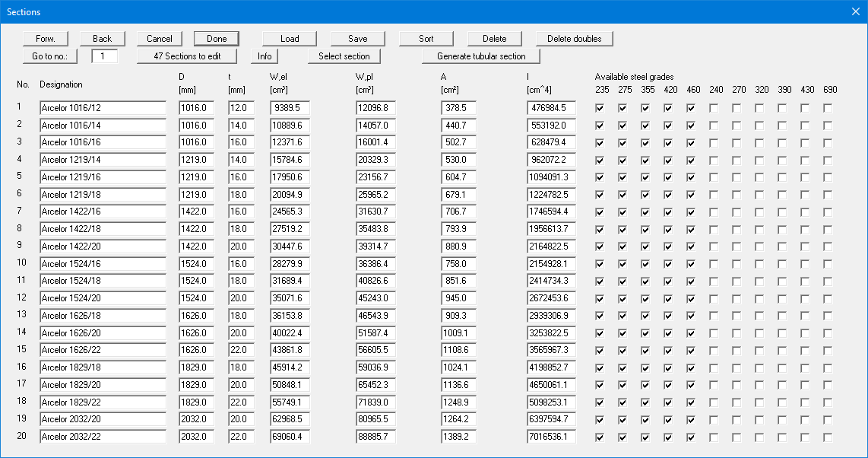
Task: Click the Go to no. number field
Action: coord(104,56)
